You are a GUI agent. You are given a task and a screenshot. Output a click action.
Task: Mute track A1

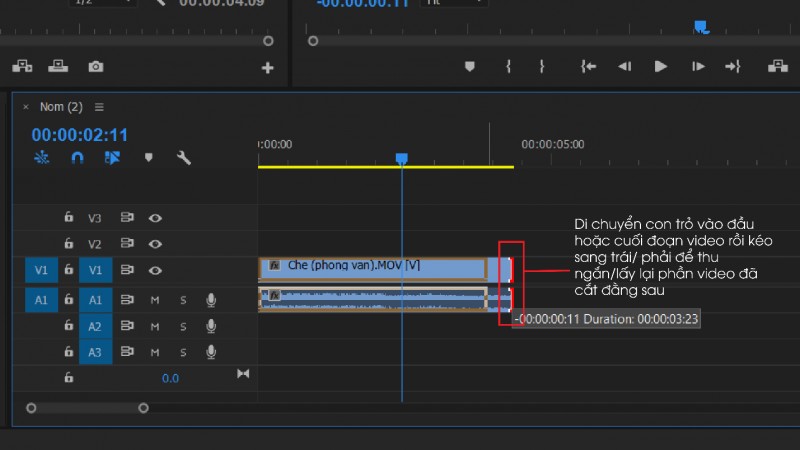coord(155,301)
